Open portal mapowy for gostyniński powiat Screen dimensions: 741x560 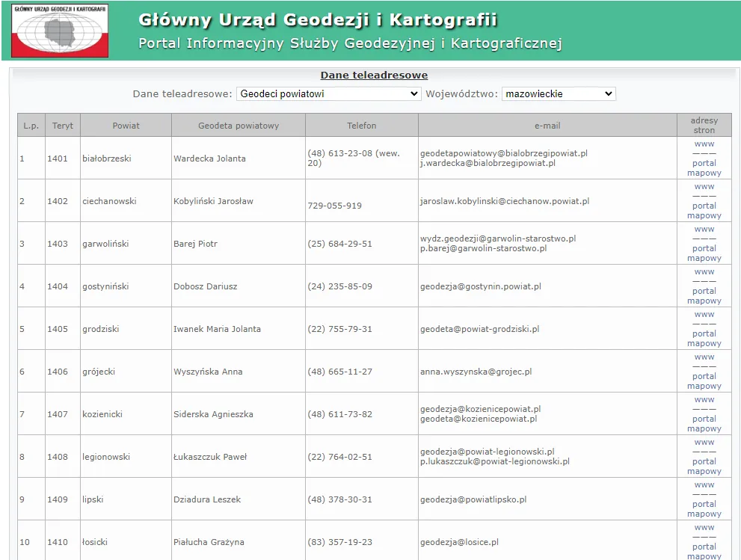coord(704,296)
